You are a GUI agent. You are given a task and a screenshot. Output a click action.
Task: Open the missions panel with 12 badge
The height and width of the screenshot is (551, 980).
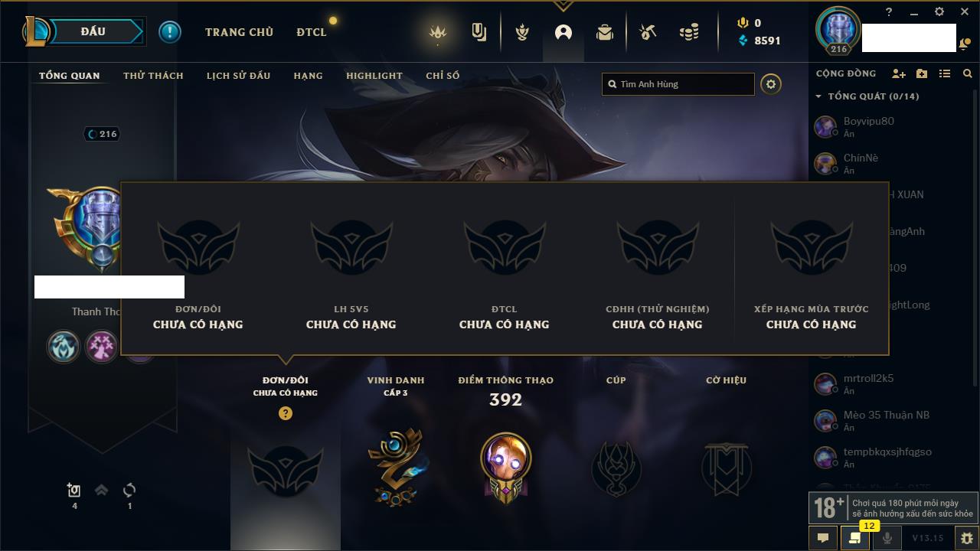click(854, 538)
